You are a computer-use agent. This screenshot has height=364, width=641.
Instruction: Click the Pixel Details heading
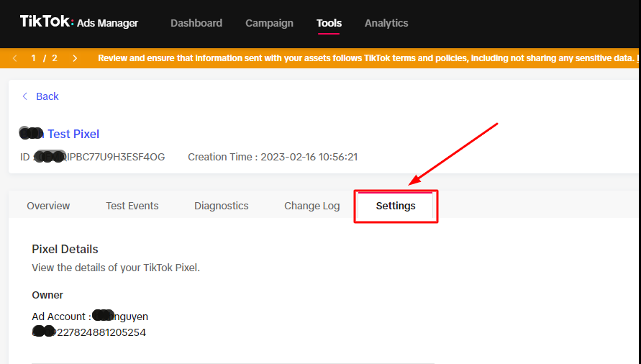pyautogui.click(x=65, y=249)
